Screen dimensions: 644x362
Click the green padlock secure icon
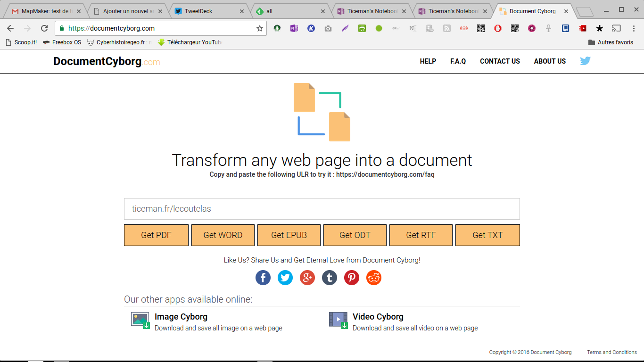coord(62,28)
